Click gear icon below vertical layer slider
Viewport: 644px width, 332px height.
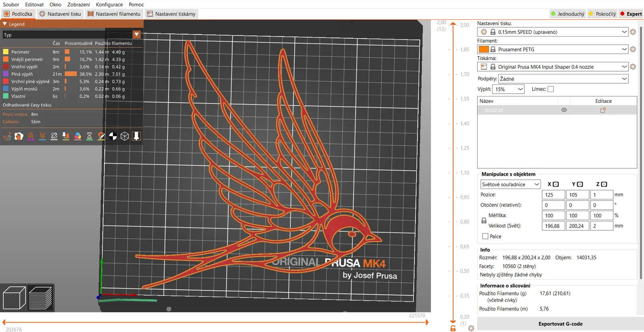click(471, 328)
